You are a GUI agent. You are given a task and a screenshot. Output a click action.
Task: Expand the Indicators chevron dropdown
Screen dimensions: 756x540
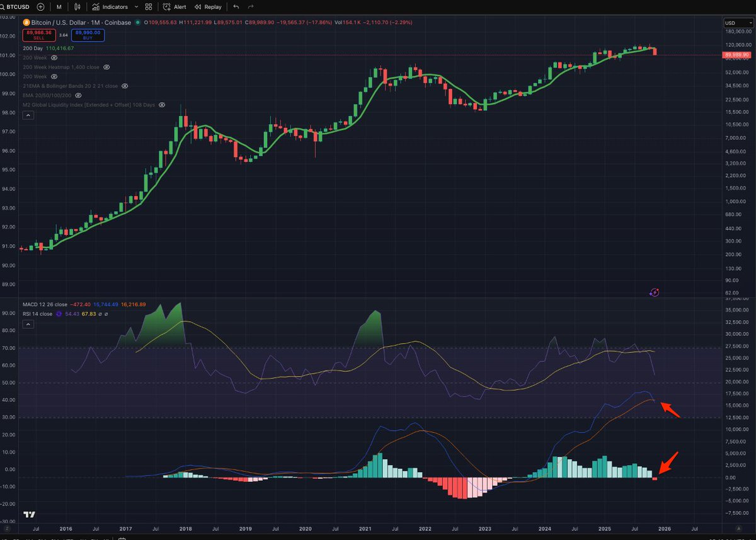[x=136, y=7]
